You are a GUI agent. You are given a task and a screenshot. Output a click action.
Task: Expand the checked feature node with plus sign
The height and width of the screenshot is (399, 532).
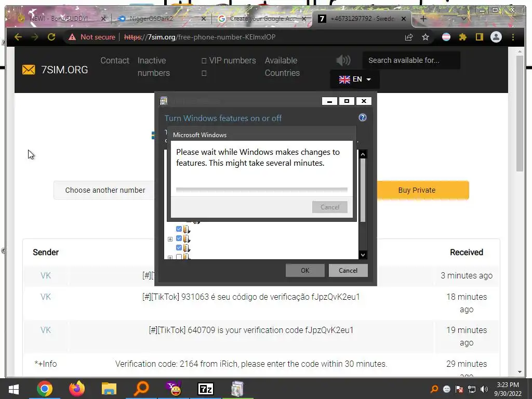[170, 239]
